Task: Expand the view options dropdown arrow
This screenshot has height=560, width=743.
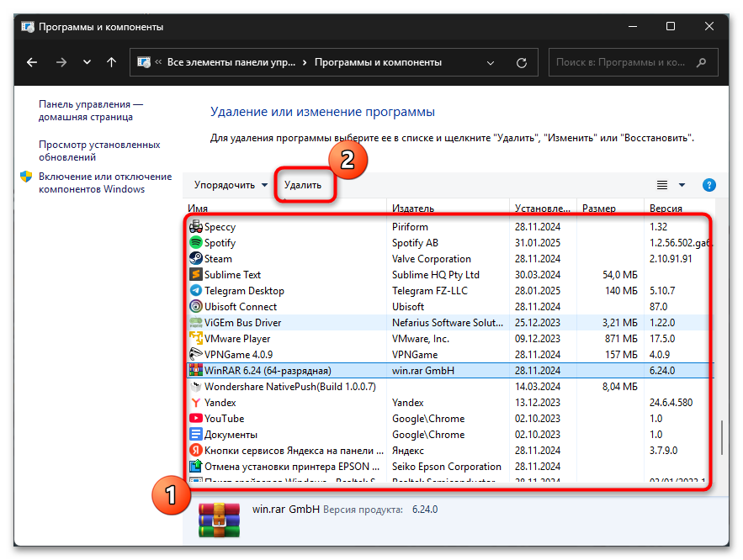Action: [682, 185]
